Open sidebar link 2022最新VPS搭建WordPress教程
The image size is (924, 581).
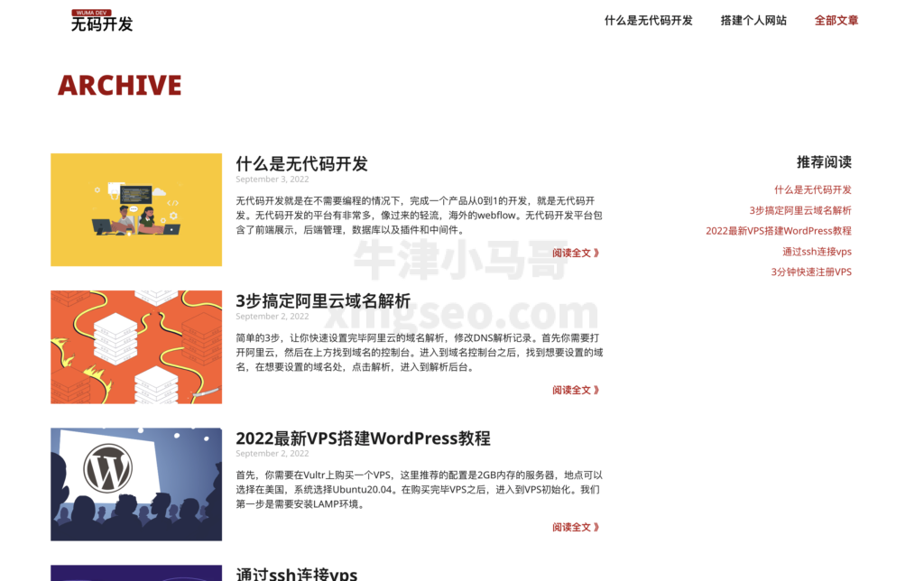[779, 231]
